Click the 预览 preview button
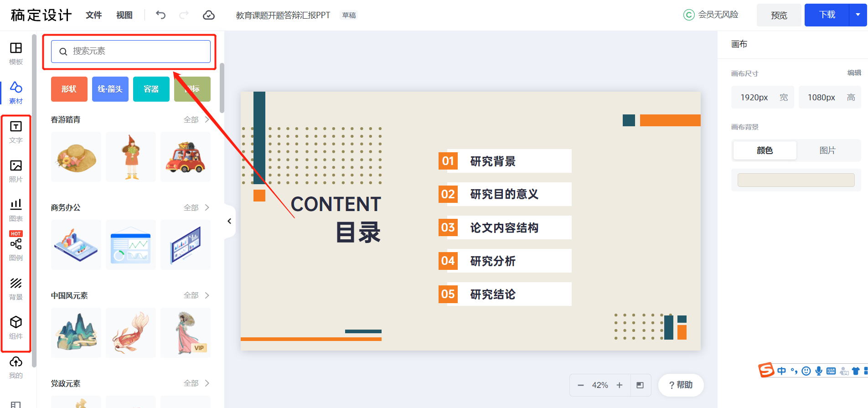This screenshot has width=868, height=408. [x=779, y=15]
